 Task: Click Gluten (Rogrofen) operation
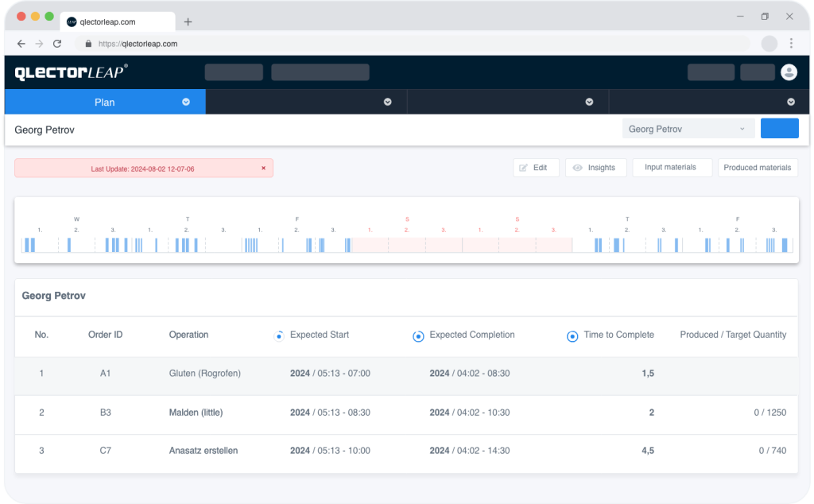click(205, 373)
